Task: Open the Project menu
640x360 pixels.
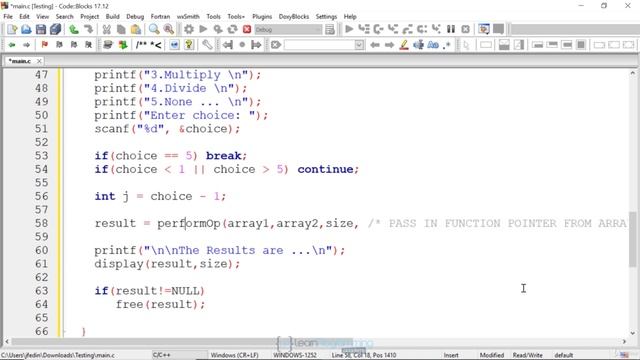Action: point(89,16)
